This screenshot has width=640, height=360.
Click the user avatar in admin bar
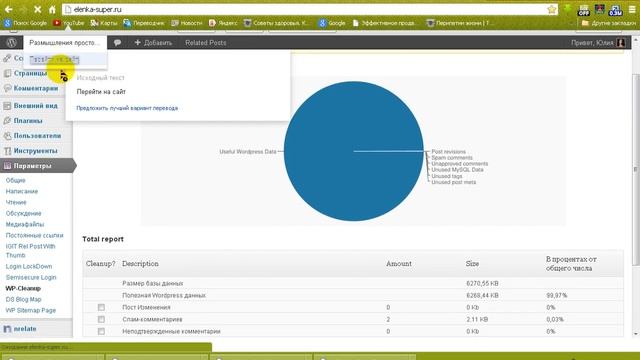click(x=621, y=42)
